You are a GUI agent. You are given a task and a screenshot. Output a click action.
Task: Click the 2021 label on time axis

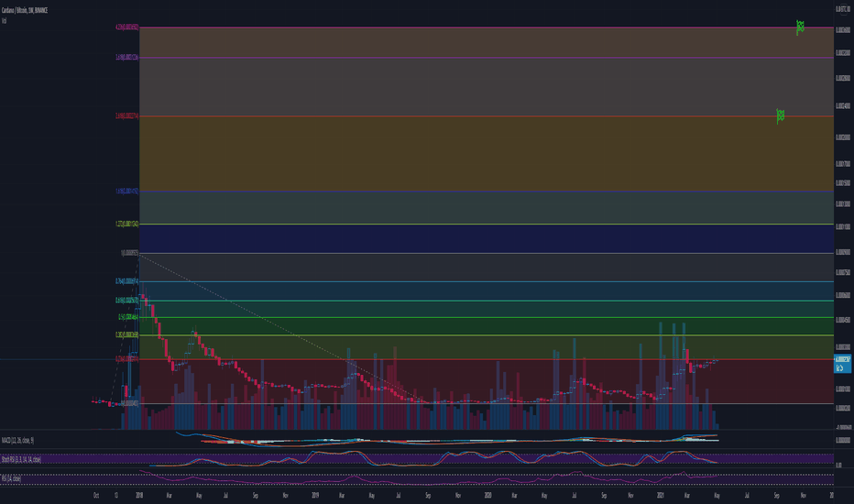pos(660,495)
